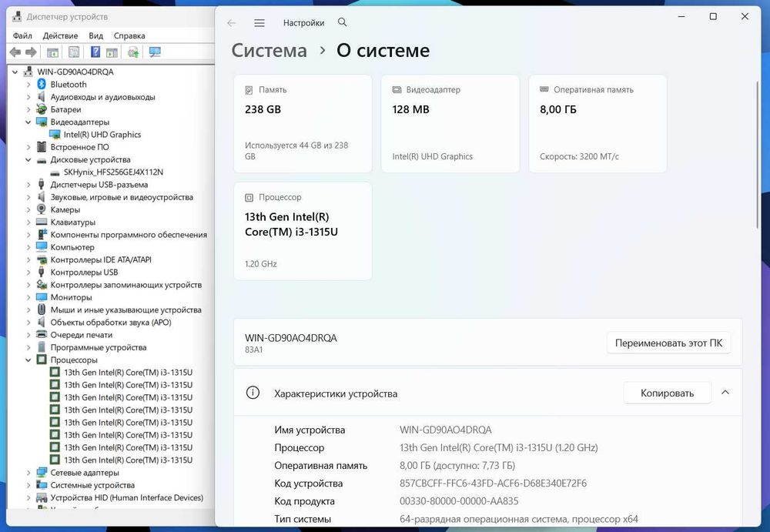Open the Видеоадаптер 128 MB card
Viewport: 770px width, 532px height.
450,124
